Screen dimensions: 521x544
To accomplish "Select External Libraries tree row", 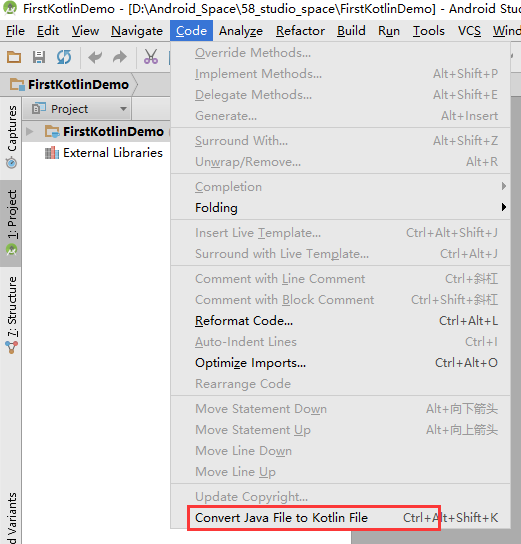I will (x=96, y=153).
